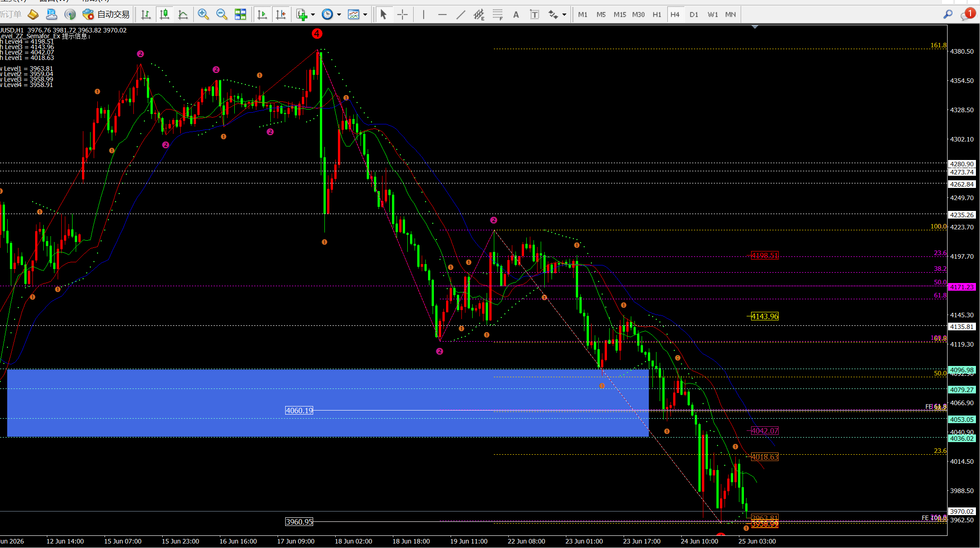The image size is (980, 548).
Task: Tile windows with the grid icon
Action: (x=241, y=15)
